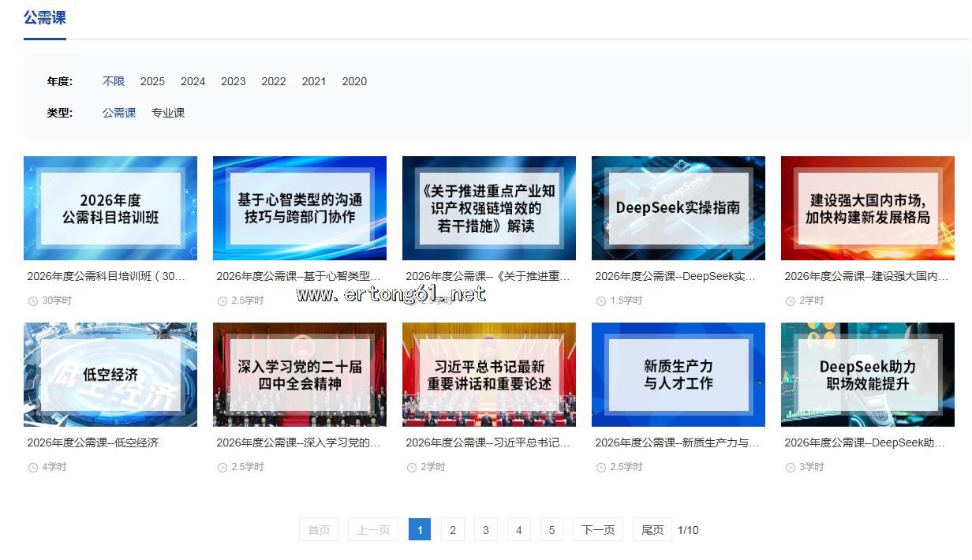Open the 低空经济 course thumbnail
The width and height of the screenshot is (972, 560).
(x=110, y=375)
